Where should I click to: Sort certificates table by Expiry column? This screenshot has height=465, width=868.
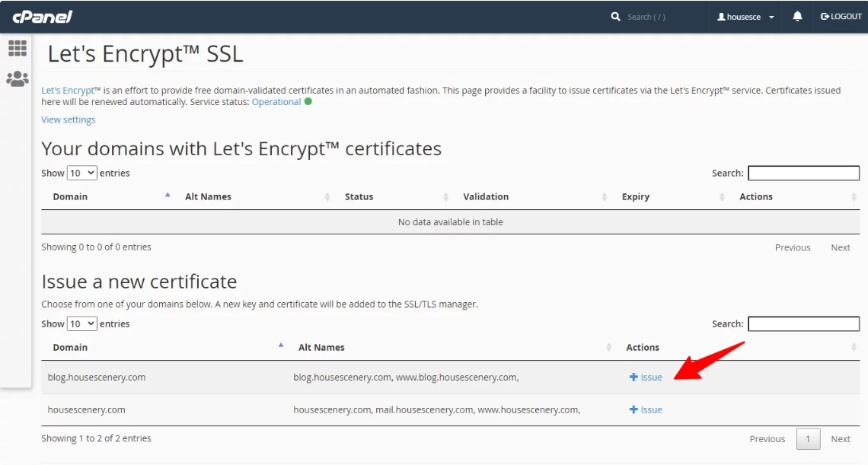pyautogui.click(x=636, y=196)
